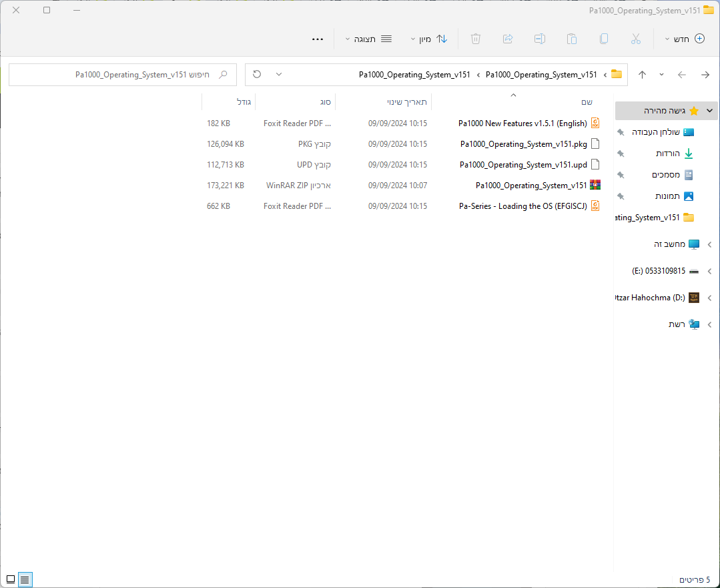Screen dimensions: 720x588
Task: Open the View (תצוגה) menu
Action: 368,39
